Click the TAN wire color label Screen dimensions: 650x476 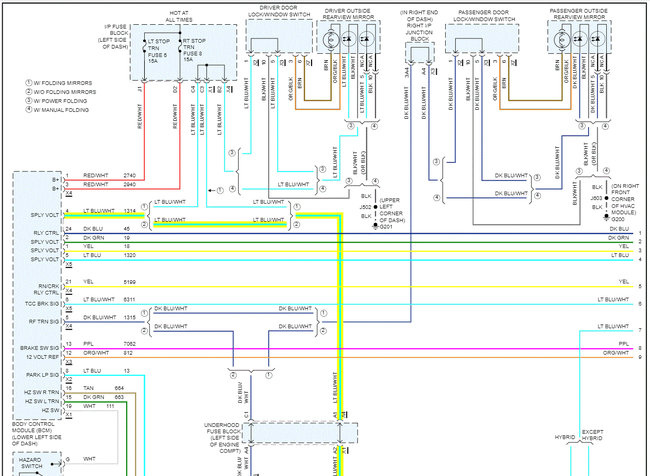tap(88, 389)
